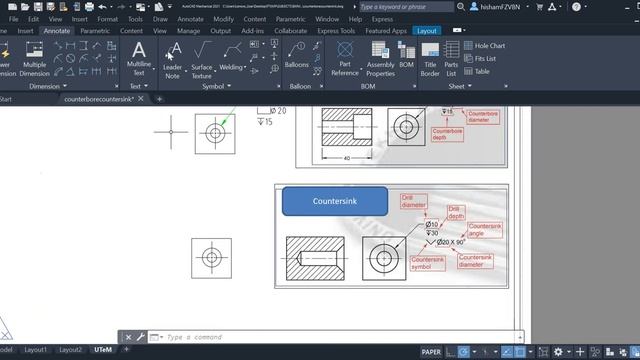Select the Welding symbol tool
This screenshot has height=360, width=640.
[232, 57]
